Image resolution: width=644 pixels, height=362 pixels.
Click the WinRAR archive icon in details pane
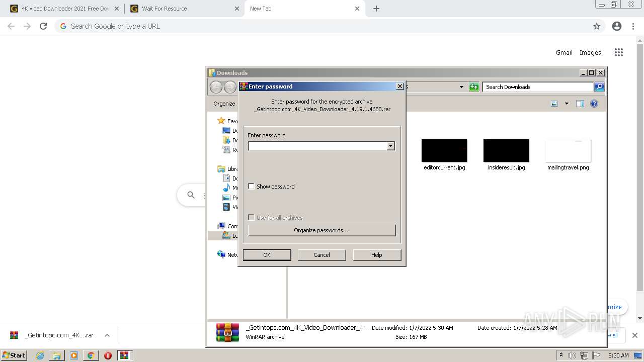click(x=227, y=332)
